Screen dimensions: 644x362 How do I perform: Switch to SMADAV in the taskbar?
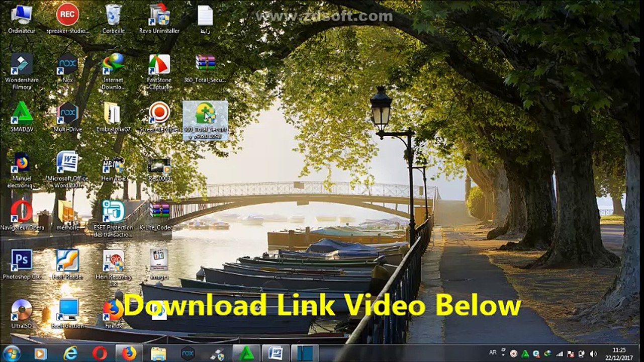[x=246, y=353]
